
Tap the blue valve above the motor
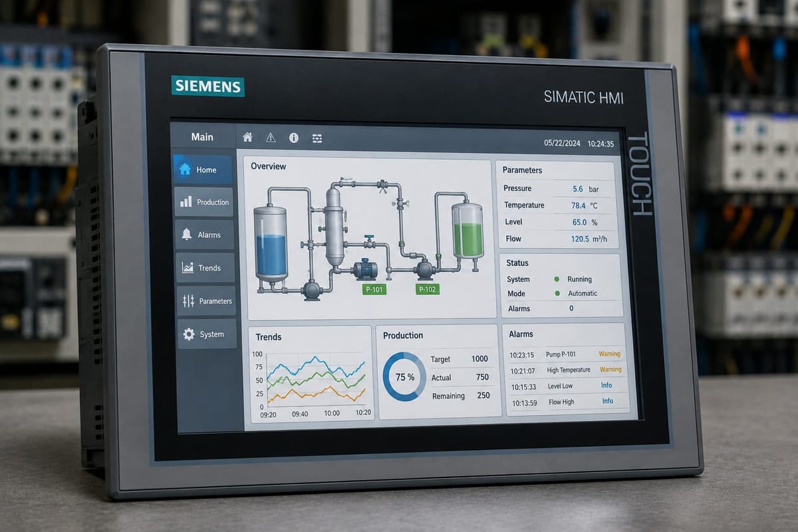click(369, 241)
